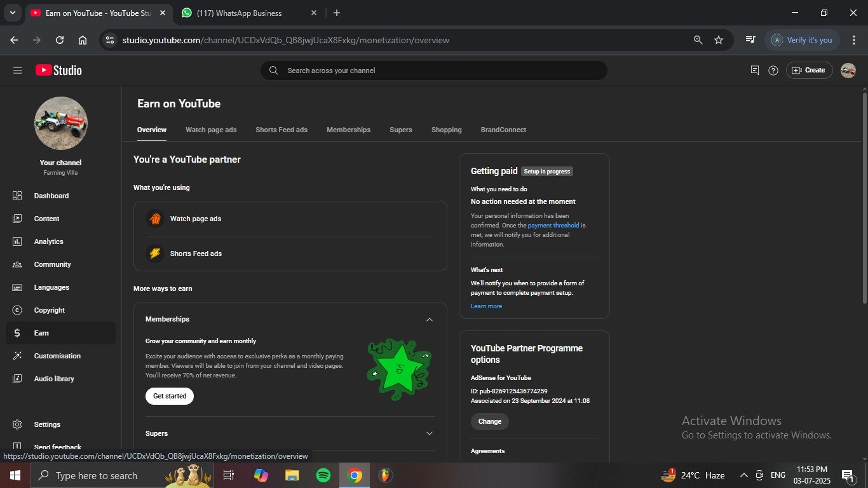Collapse the Memberships section chevron
This screenshot has width=868, height=488.
pyautogui.click(x=430, y=320)
